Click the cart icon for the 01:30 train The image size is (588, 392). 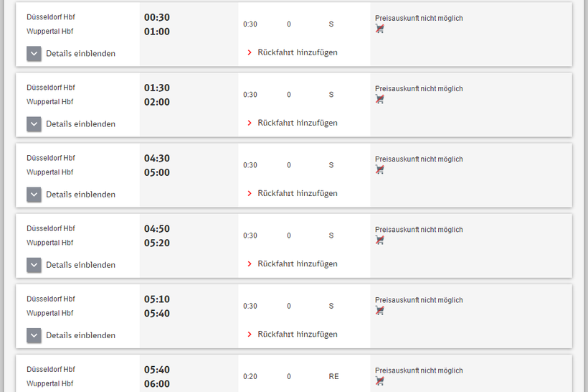(x=379, y=99)
